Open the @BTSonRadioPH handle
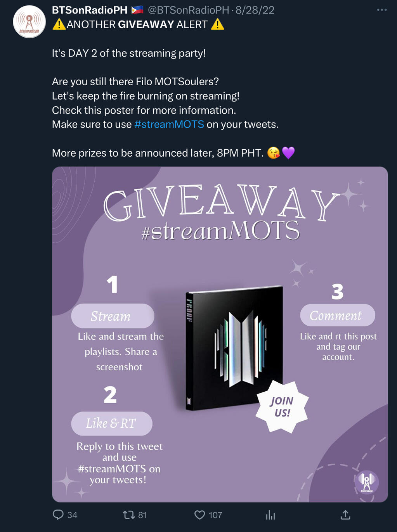Viewport: 397px width, 532px height. [188, 10]
